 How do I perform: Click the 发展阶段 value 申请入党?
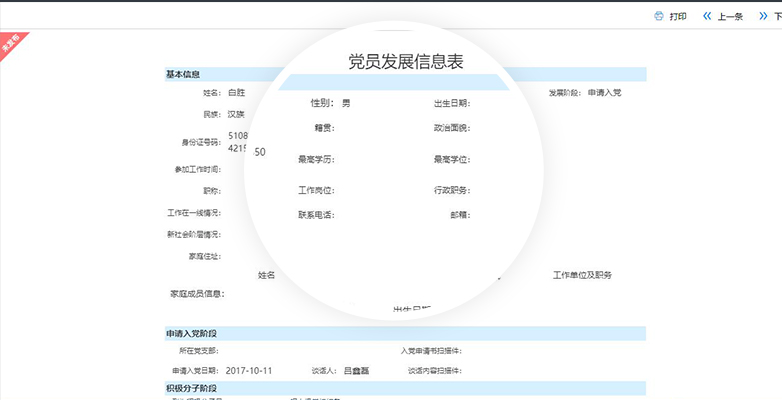click(604, 93)
